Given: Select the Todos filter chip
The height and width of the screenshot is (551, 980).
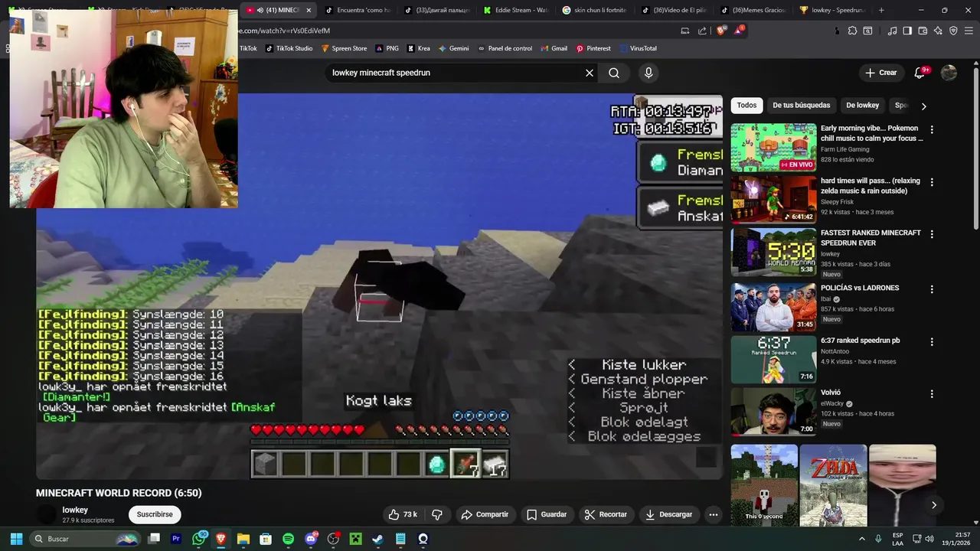Looking at the screenshot, I should tap(746, 105).
